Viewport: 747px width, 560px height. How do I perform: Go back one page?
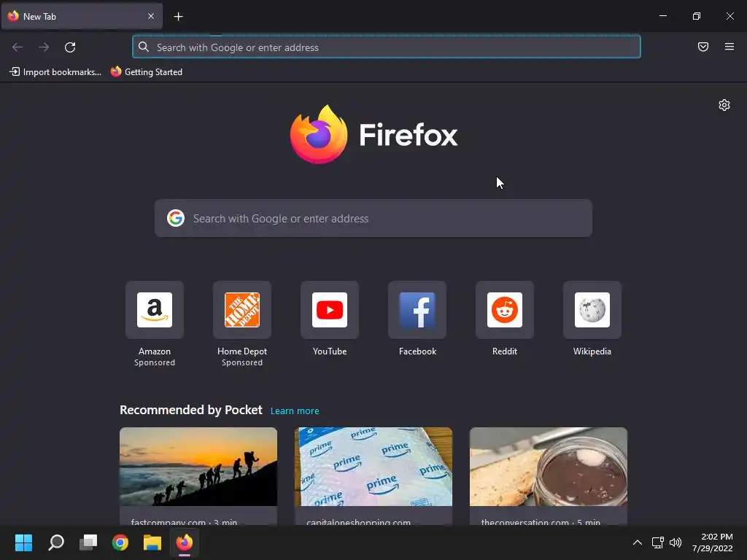coord(18,47)
